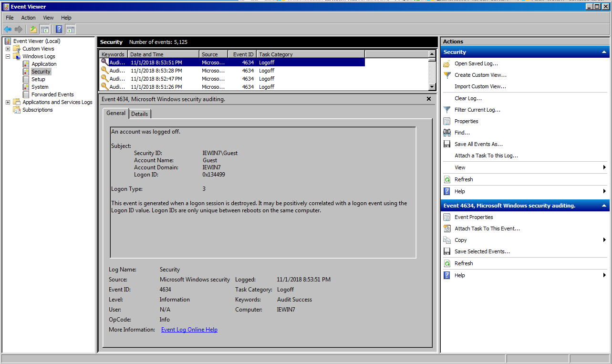Open a saved log via the folder icon

tap(446, 62)
